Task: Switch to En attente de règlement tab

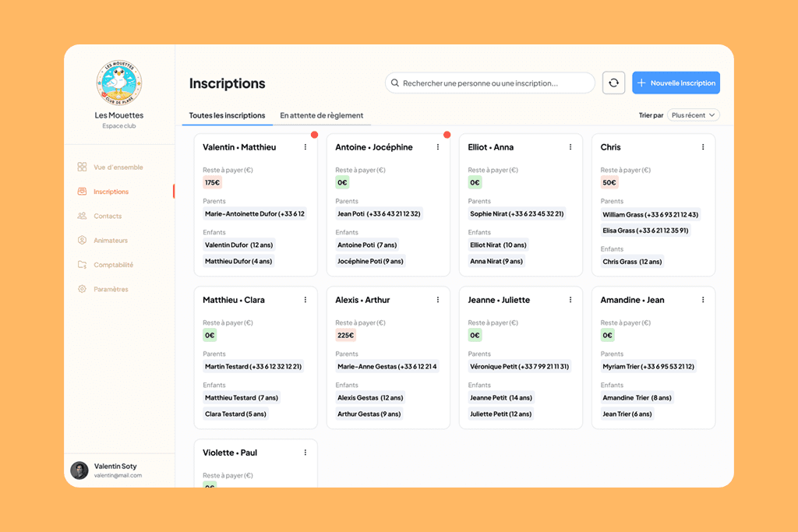Action: pyautogui.click(x=322, y=115)
